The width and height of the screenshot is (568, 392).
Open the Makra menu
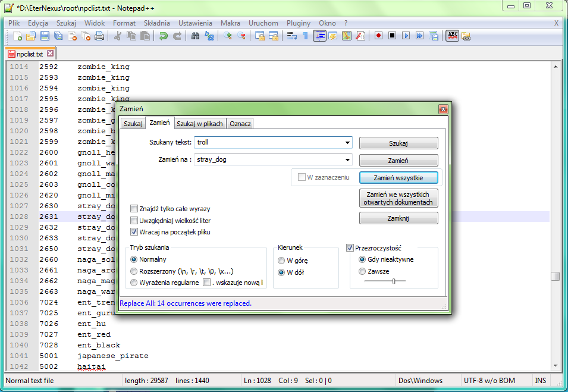pyautogui.click(x=230, y=23)
